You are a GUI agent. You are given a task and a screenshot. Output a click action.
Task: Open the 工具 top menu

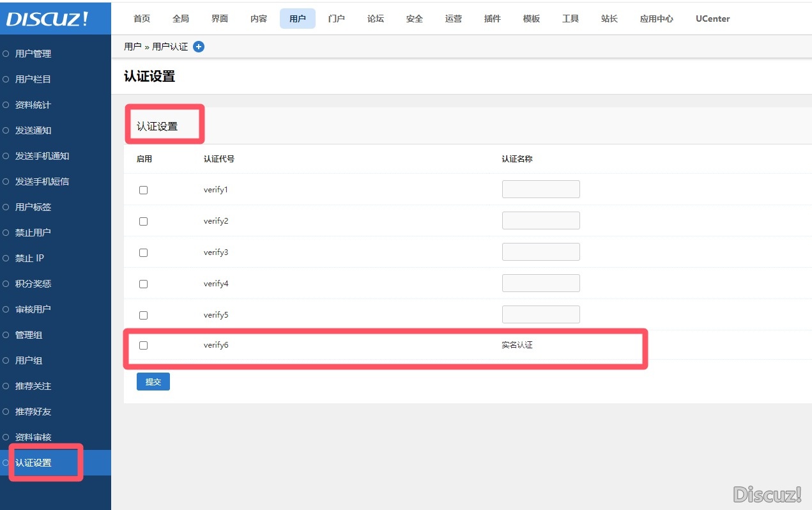(x=570, y=19)
